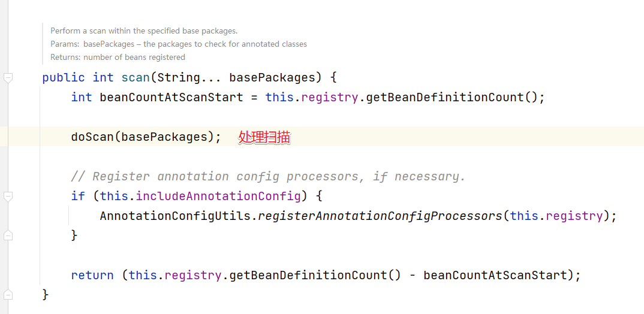The height and width of the screenshot is (314, 644).
Task: Click the 'Params: basePackages' doc line
Action: 179,44
